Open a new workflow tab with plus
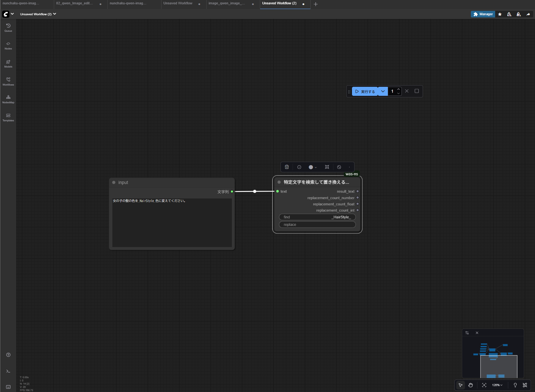The image size is (535, 392). (316, 4)
